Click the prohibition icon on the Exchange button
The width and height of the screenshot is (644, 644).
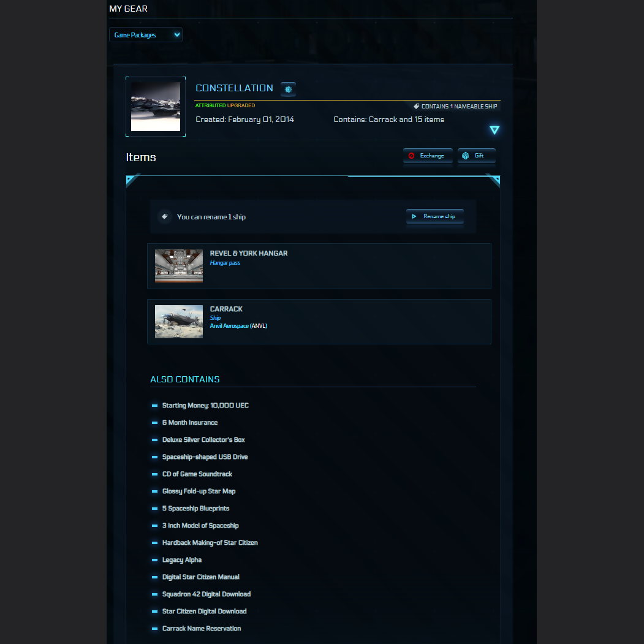click(412, 156)
